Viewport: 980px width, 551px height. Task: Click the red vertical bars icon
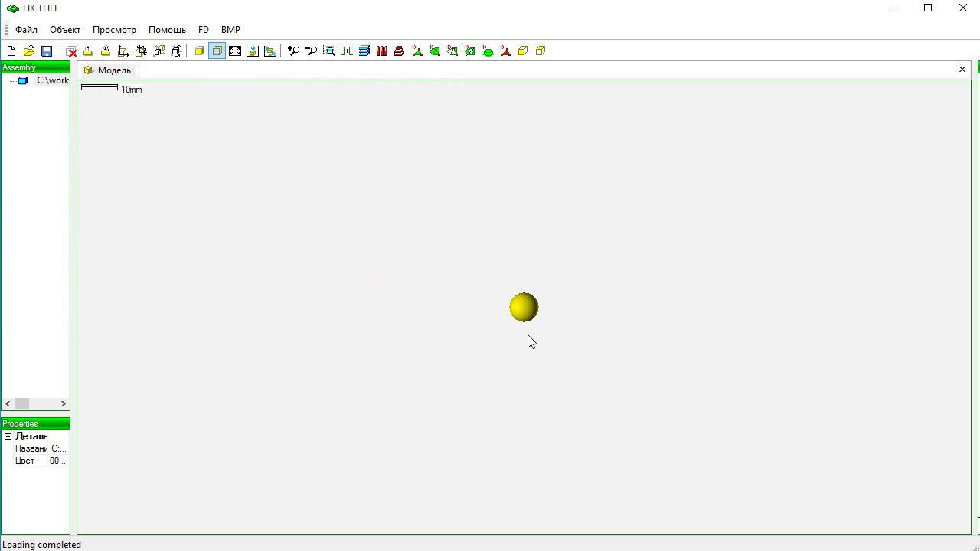point(382,51)
